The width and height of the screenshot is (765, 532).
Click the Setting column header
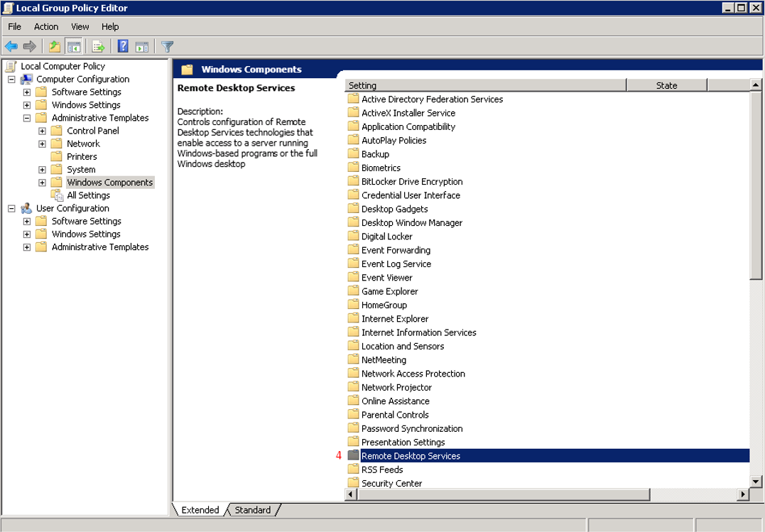point(485,85)
